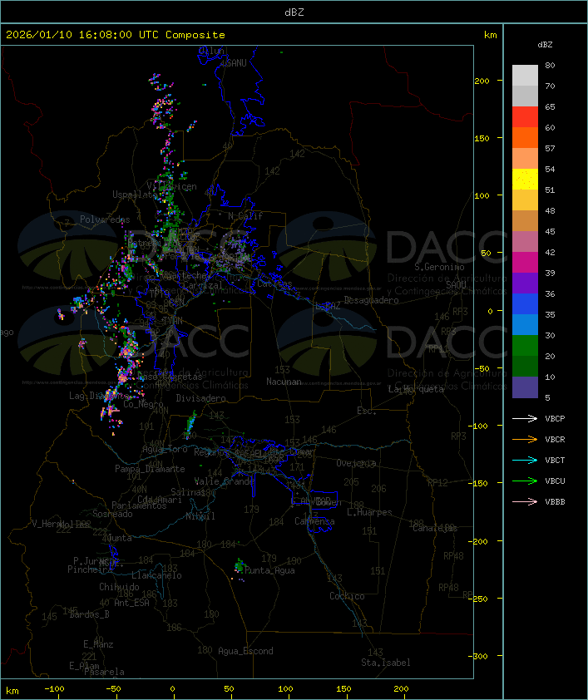Pick the red 60-65 dBZ swatch
The image size is (588, 700).
(x=525, y=117)
